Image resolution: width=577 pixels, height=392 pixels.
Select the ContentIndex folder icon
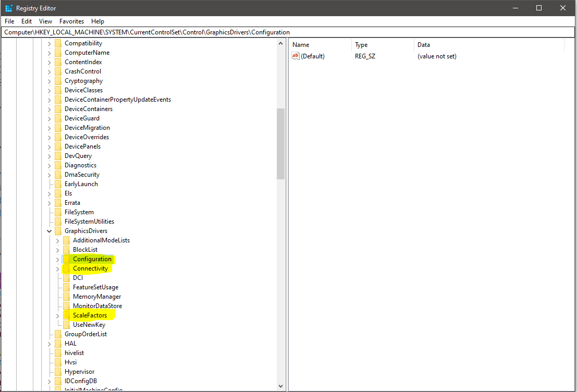point(58,62)
